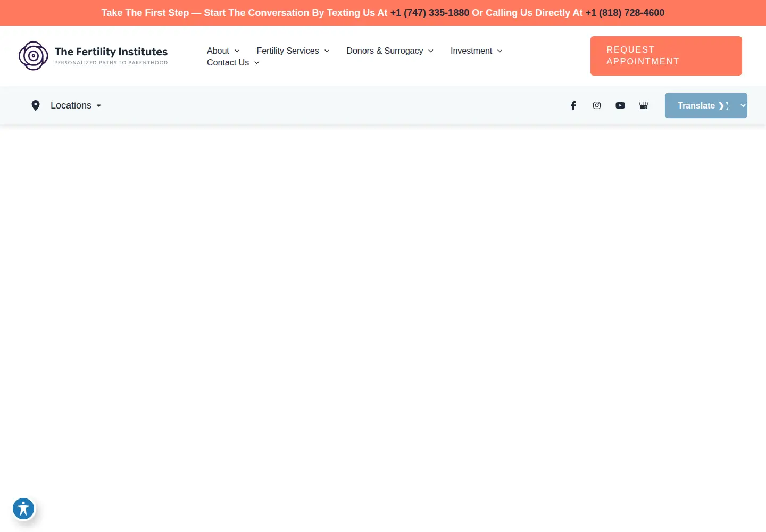Open the Contact Us menu
Screen dimensions: 766x532
click(x=233, y=62)
